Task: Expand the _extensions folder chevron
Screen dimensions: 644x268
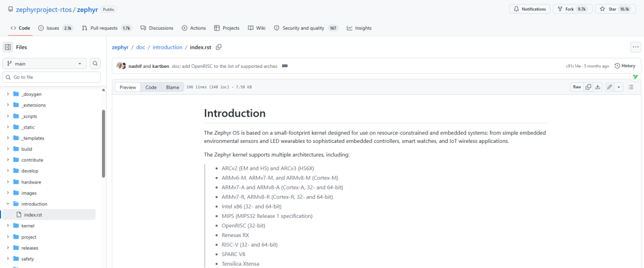Action: (x=8, y=105)
